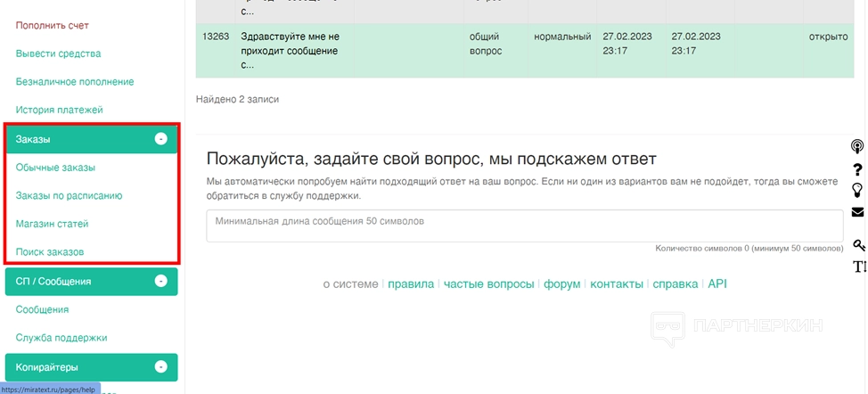The height and width of the screenshot is (394, 868).
Task: Click о системе footer text
Action: [350, 283]
